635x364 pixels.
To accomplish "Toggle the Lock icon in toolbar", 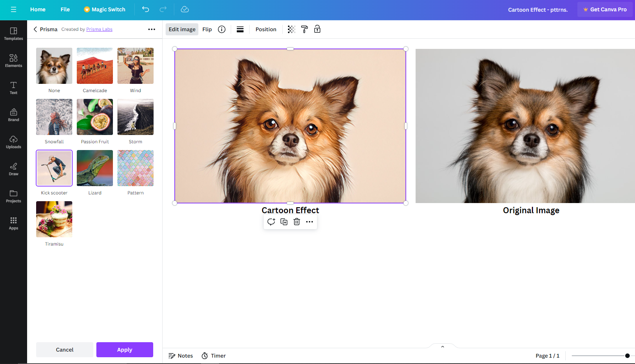I will (317, 29).
